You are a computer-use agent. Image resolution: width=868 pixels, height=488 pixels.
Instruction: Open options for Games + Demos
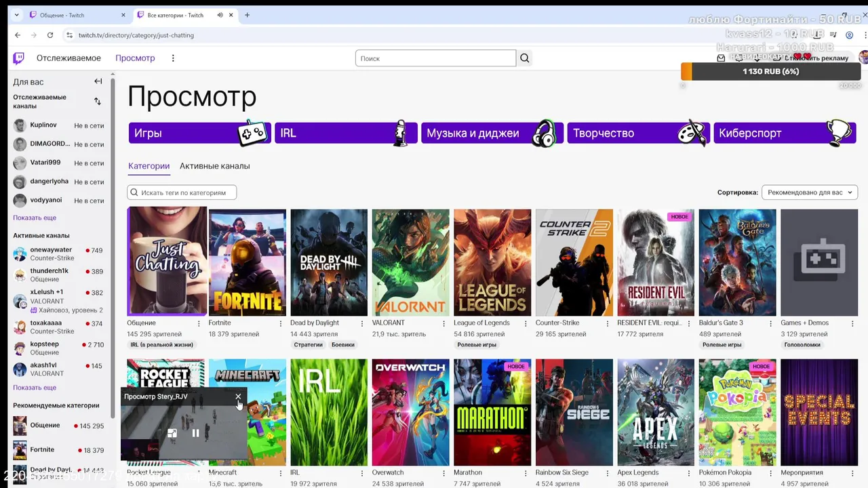(x=852, y=324)
